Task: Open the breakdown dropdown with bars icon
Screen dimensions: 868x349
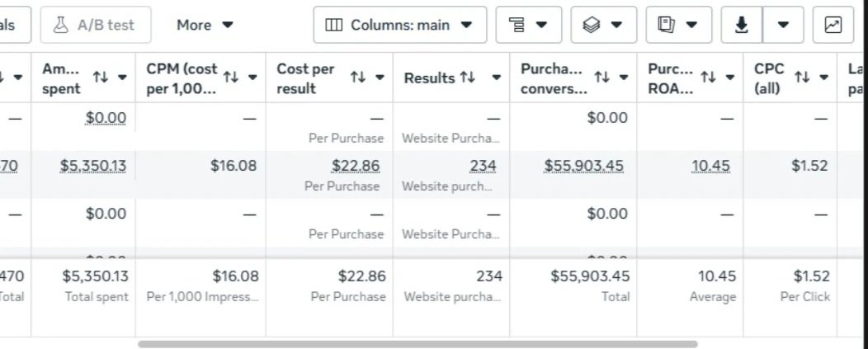Action: (529, 25)
